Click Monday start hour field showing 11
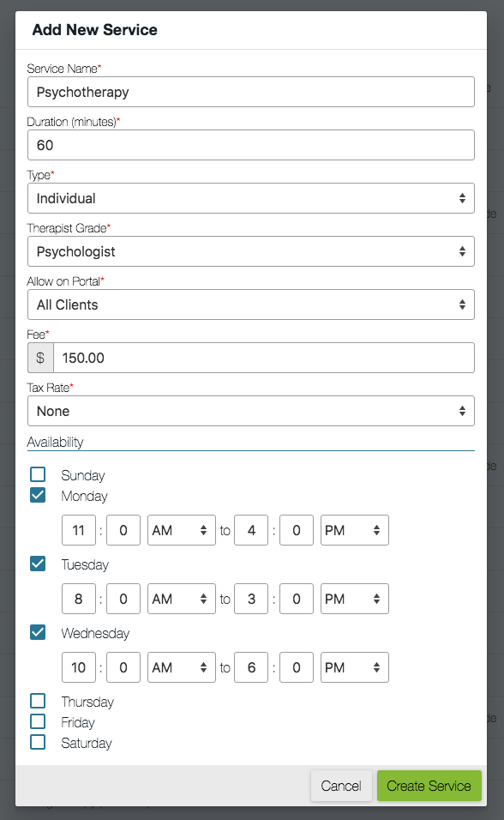Viewport: 504px width, 820px height. pyautogui.click(x=79, y=530)
